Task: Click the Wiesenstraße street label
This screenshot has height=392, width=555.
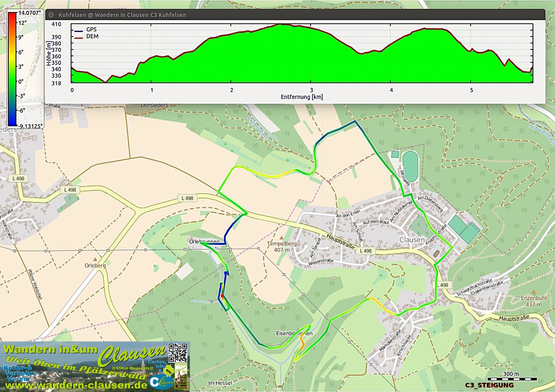Action: coord(321,261)
